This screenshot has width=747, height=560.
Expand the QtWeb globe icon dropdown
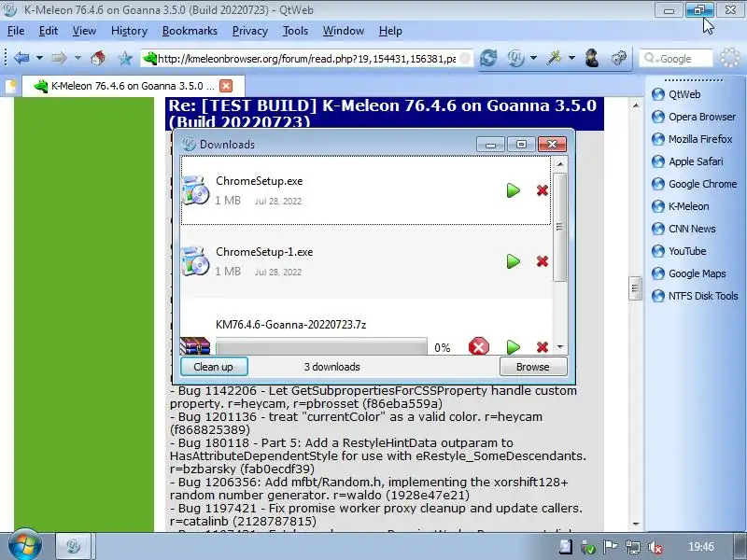[533, 58]
